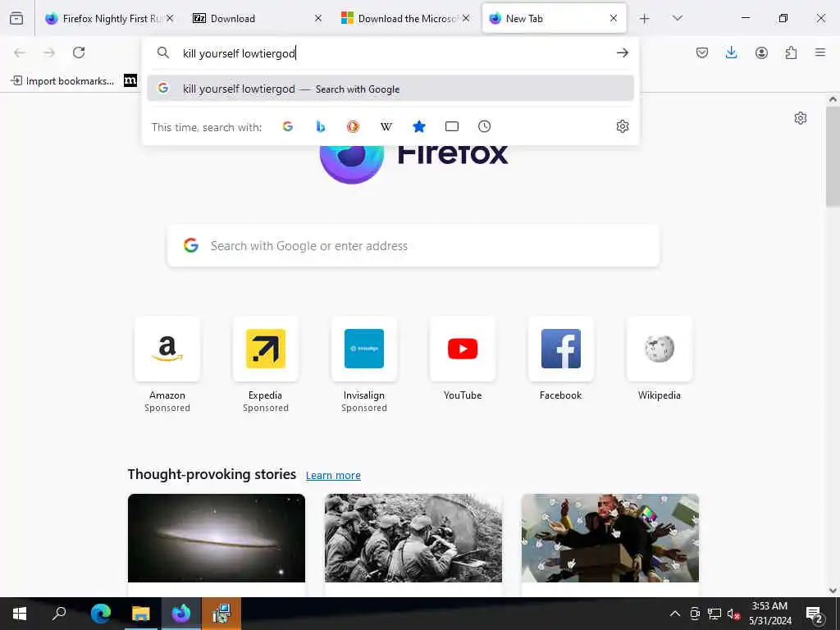Open the Downloads panel
Image resolution: width=840 pixels, height=630 pixels.
tap(731, 52)
